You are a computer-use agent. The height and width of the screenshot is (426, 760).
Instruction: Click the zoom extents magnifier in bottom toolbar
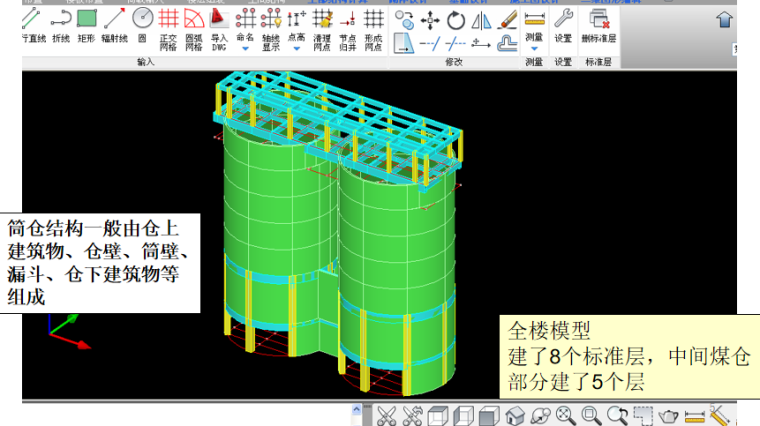coord(566,415)
